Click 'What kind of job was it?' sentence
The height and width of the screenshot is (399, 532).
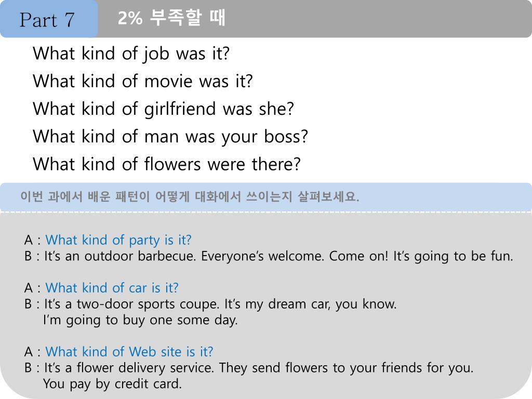point(131,54)
